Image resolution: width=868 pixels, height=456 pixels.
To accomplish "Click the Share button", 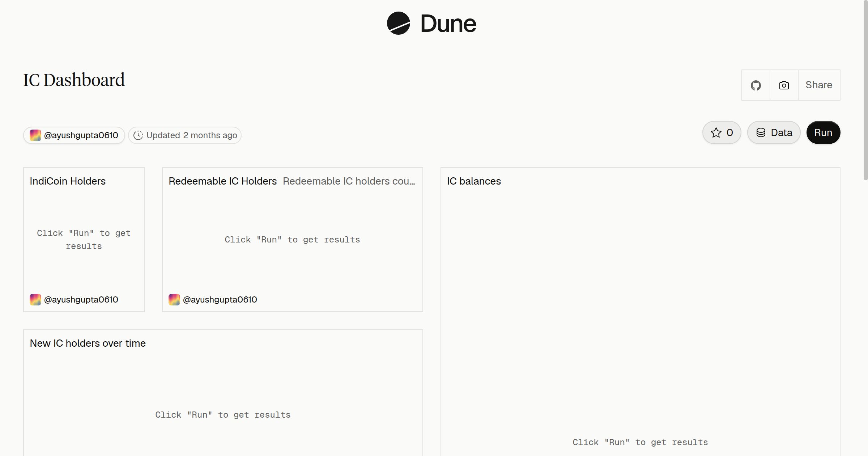I will point(819,85).
